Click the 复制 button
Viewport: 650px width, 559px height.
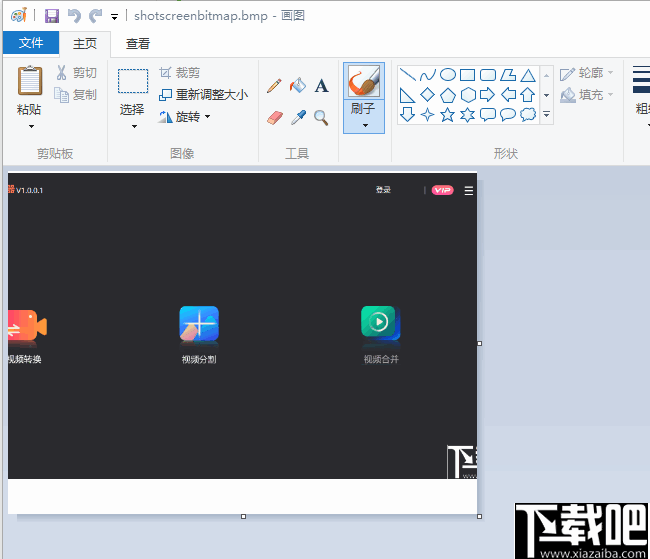pos(75,95)
